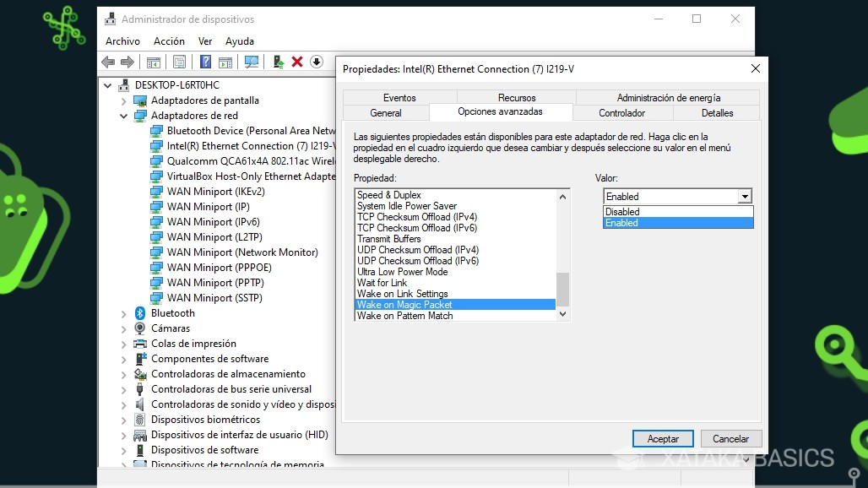The image size is (868, 488).
Task: Click the Back navigation arrow in the toolbar
Action: pyautogui.click(x=109, y=61)
